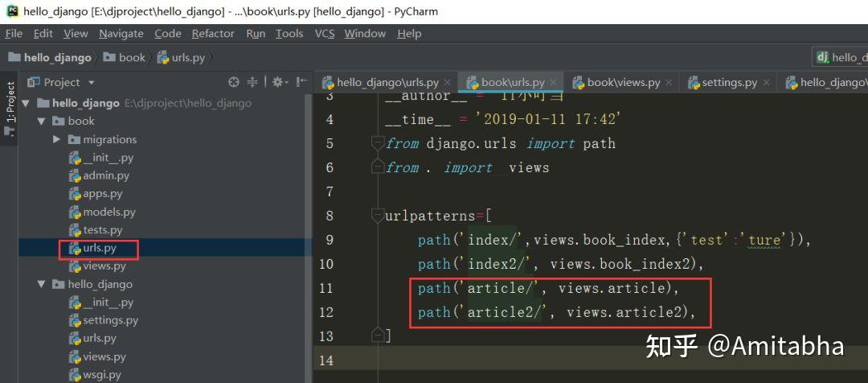This screenshot has height=383, width=868.
Task: Select views.py under hello_django folder
Action: (104, 357)
